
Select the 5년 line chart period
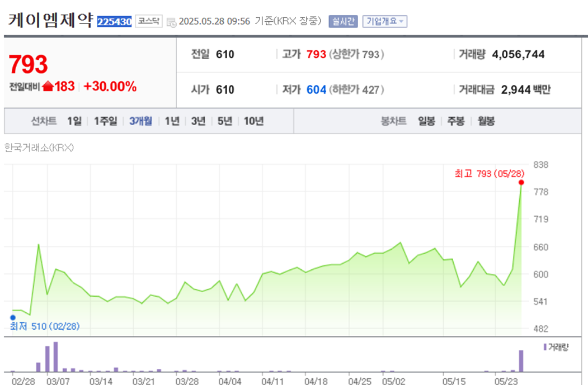[225, 121]
